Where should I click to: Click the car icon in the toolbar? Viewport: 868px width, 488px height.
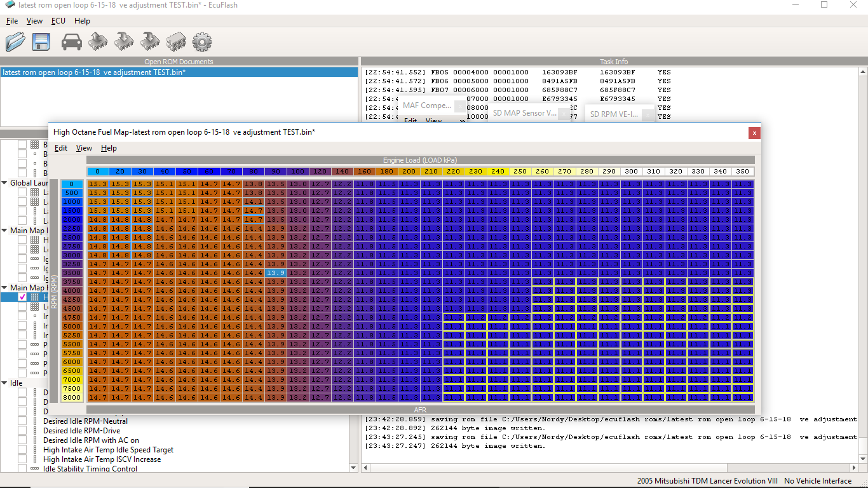click(71, 42)
